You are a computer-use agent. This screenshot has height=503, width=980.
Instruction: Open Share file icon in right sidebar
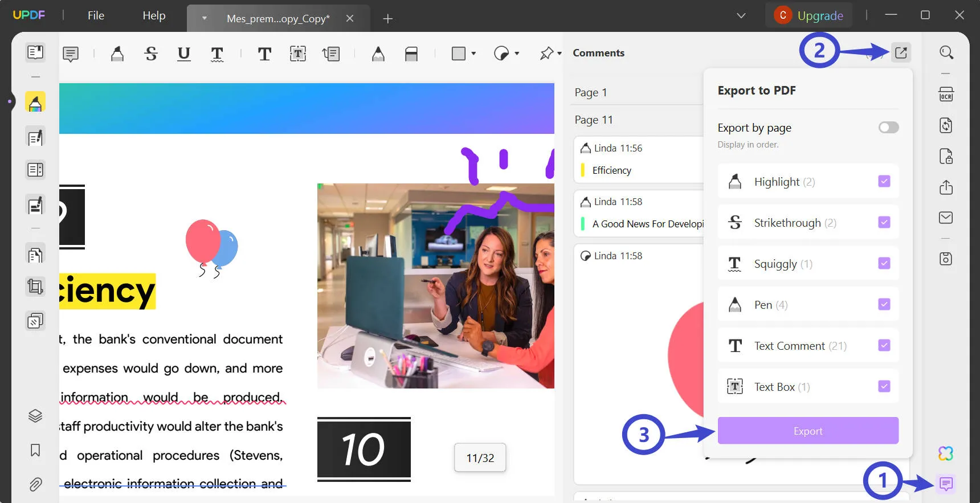coord(946,187)
